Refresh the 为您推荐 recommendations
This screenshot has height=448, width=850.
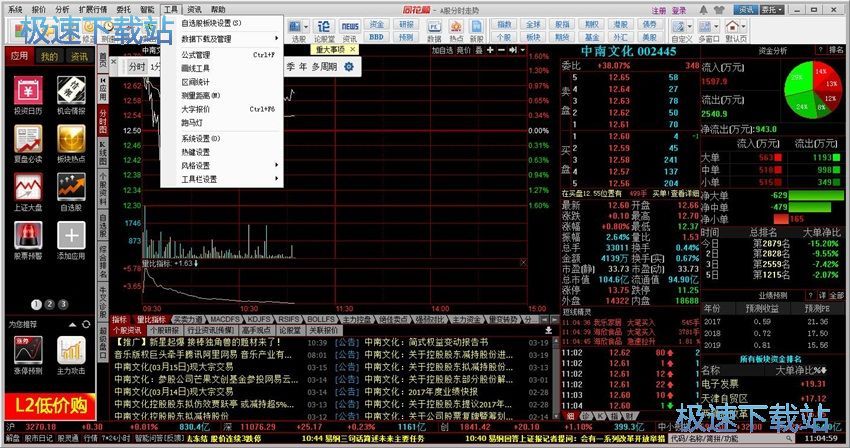(86, 324)
